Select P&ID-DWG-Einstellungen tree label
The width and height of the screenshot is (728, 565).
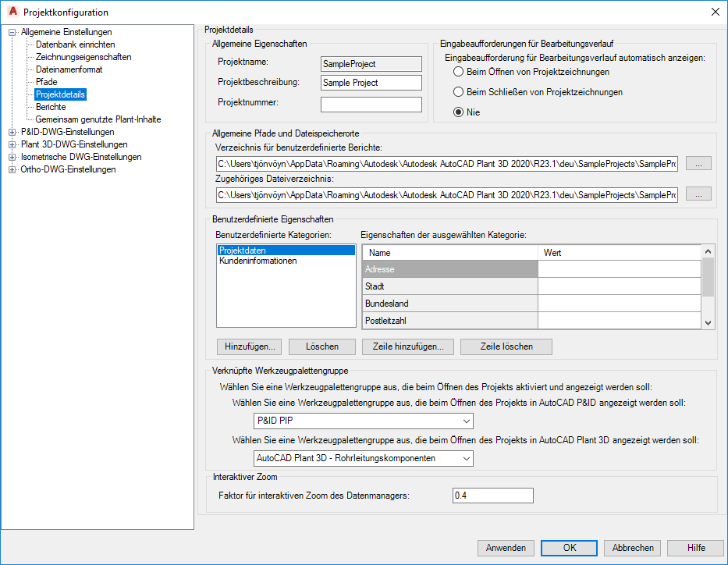tap(67, 132)
